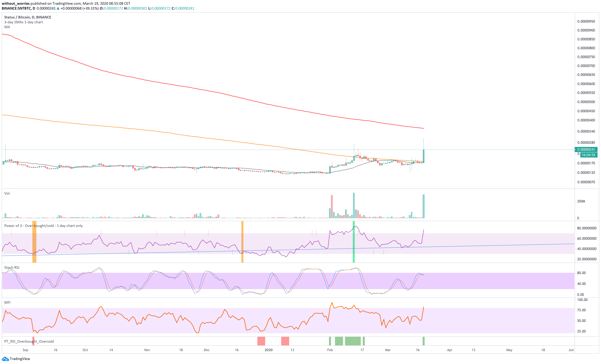
Task: Click the 75.00 level label in MFI pane
Action: (x=582, y=310)
